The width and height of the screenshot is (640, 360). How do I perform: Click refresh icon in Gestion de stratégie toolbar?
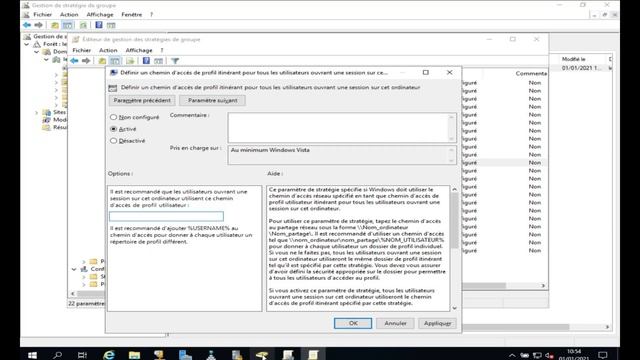(83, 25)
